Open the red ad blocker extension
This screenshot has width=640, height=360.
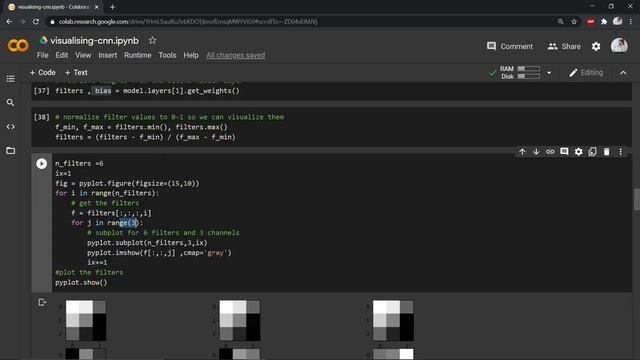pyautogui.click(x=591, y=21)
